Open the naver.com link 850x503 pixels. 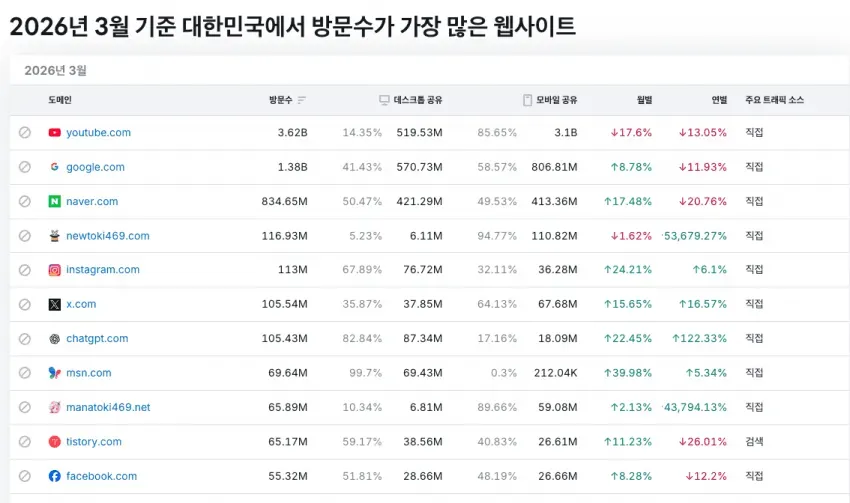pyautogui.click(x=92, y=201)
